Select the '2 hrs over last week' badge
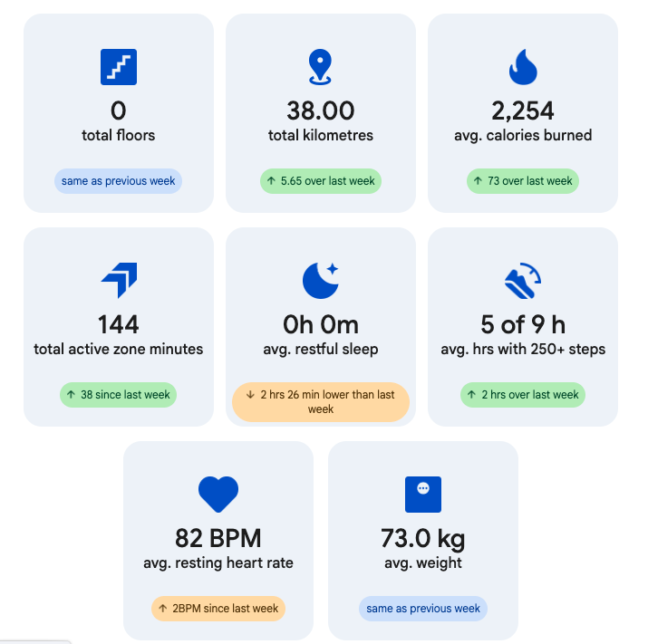The width and height of the screenshot is (648, 644). coord(523,395)
